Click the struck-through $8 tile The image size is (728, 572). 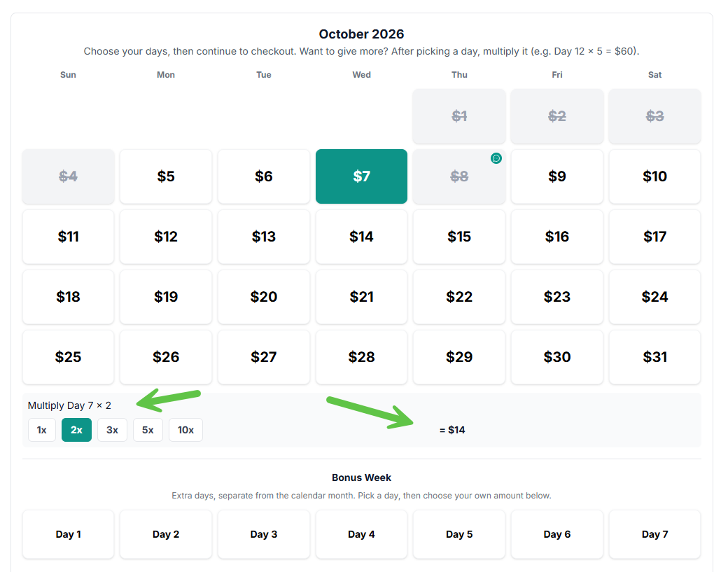point(459,176)
